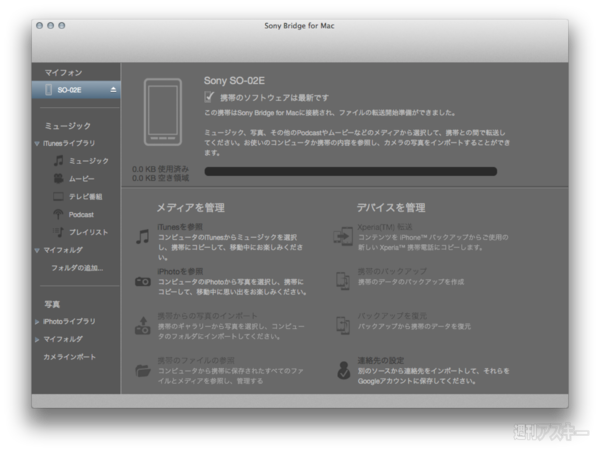Click the ミュージック sidebar section header
The width and height of the screenshot is (600, 452).
pyautogui.click(x=68, y=126)
